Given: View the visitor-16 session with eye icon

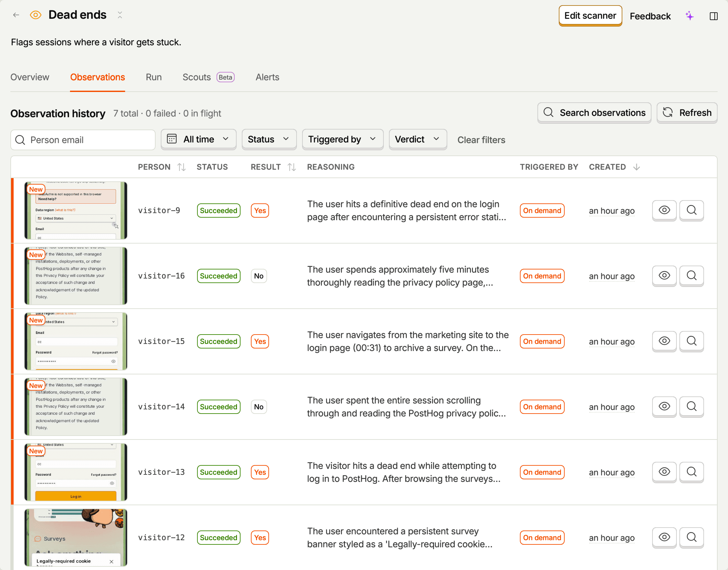Looking at the screenshot, I should (x=664, y=276).
